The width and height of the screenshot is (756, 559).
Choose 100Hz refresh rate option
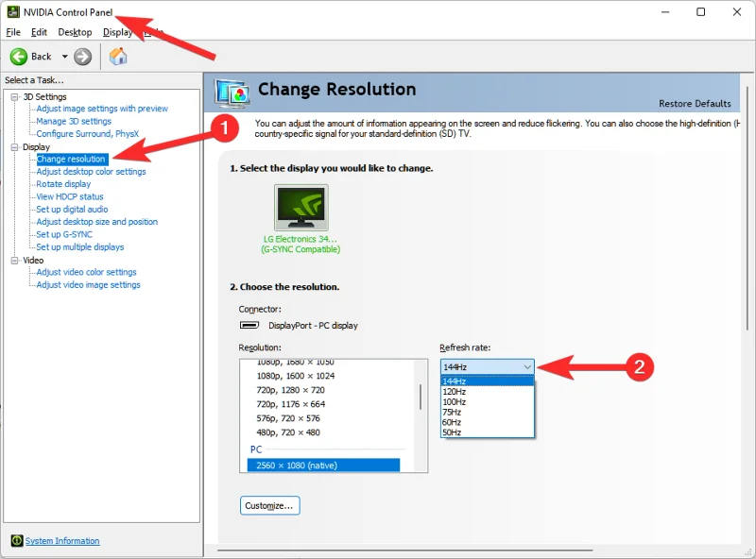tap(487, 401)
